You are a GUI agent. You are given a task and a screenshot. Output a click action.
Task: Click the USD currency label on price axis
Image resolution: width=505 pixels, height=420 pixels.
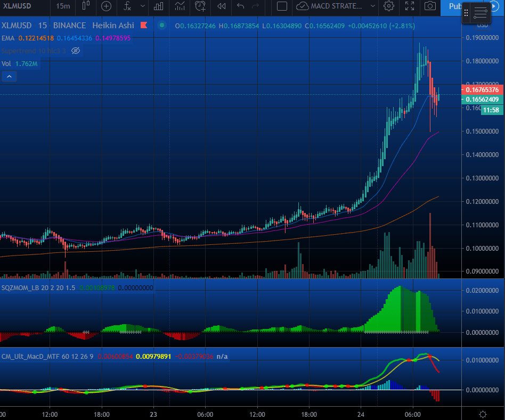click(x=483, y=25)
